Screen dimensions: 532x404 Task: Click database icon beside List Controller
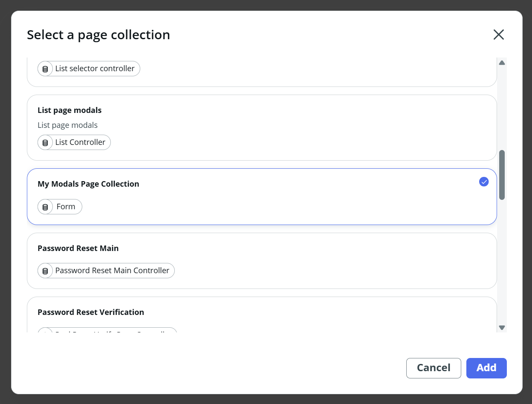tap(45, 143)
